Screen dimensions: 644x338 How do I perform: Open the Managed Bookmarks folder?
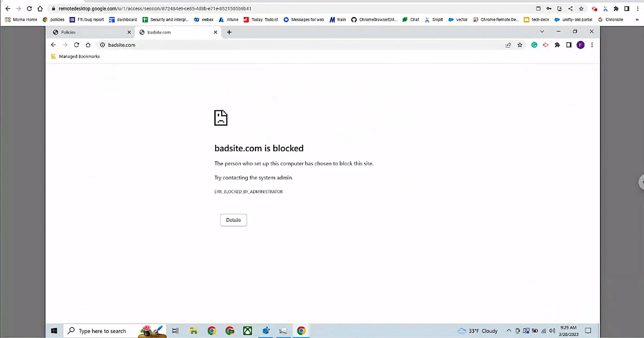tap(75, 57)
